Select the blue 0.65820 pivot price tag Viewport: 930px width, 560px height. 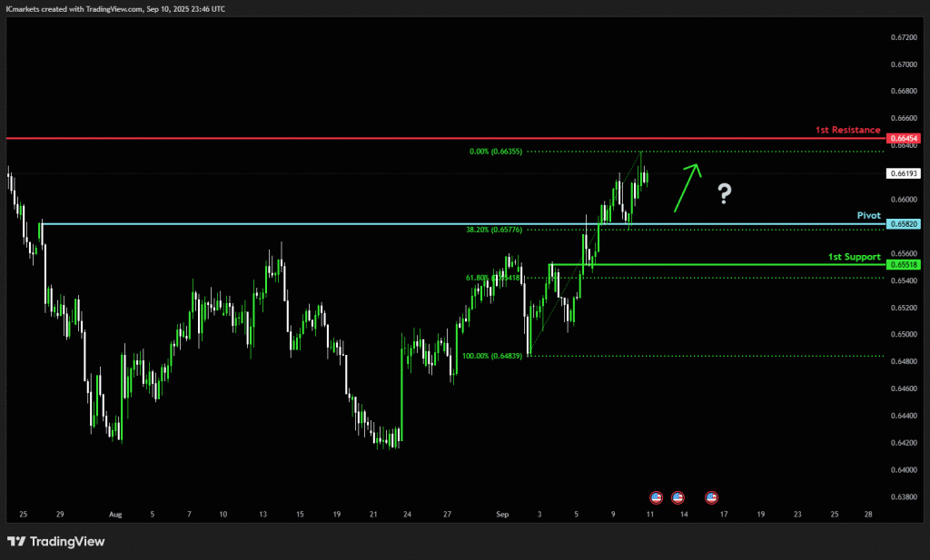coord(904,224)
